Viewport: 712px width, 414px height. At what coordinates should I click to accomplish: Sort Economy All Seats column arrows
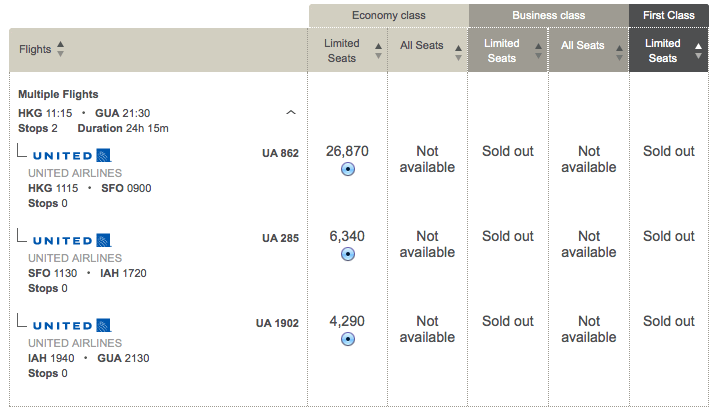458,53
